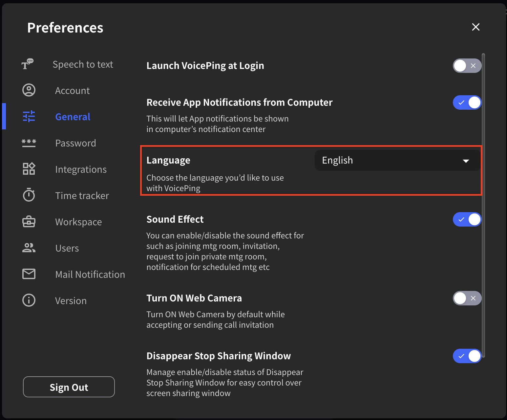Click the Time tracker stopwatch icon

coord(29,195)
